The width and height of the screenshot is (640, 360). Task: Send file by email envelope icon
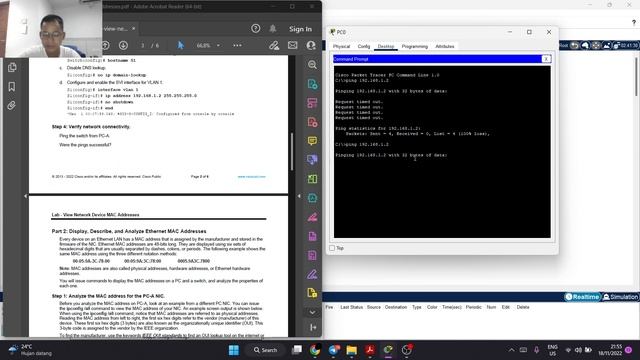(x=293, y=45)
